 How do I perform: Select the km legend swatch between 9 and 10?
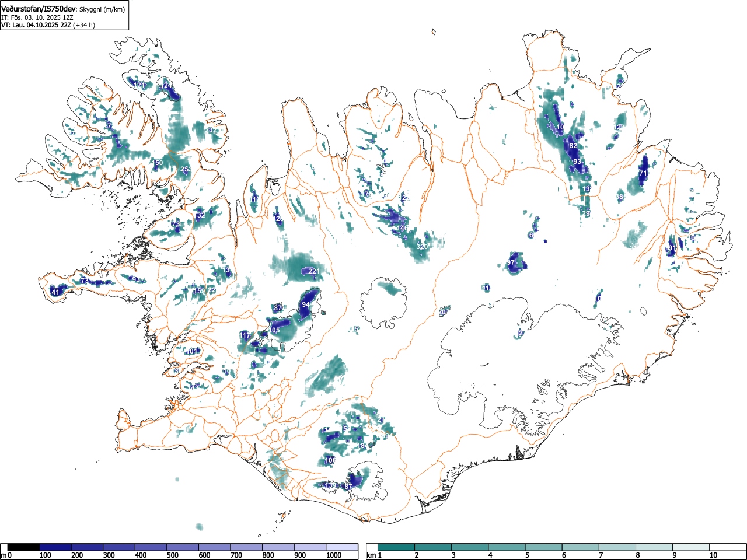[x=692, y=547]
